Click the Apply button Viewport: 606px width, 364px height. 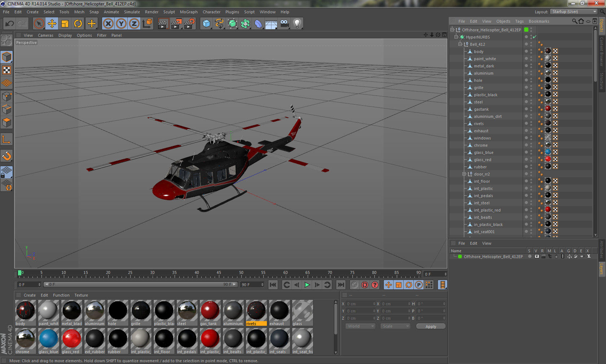coord(431,326)
